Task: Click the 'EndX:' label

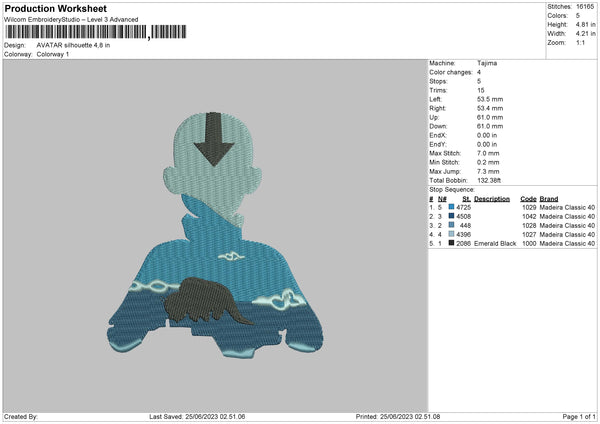Action: [x=438, y=135]
